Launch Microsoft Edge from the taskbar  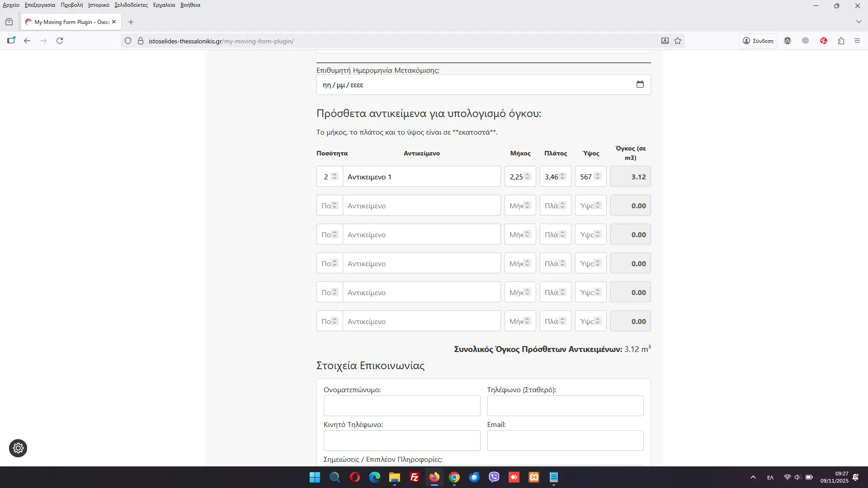(x=375, y=477)
